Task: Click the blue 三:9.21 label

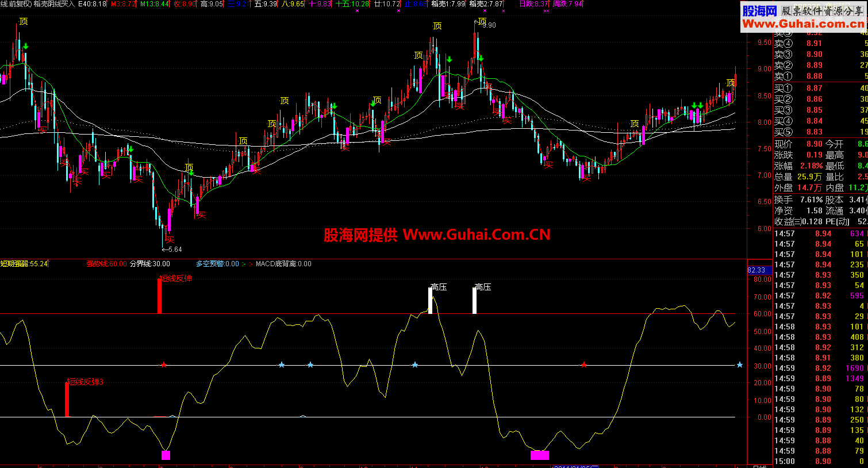Action: (x=239, y=4)
